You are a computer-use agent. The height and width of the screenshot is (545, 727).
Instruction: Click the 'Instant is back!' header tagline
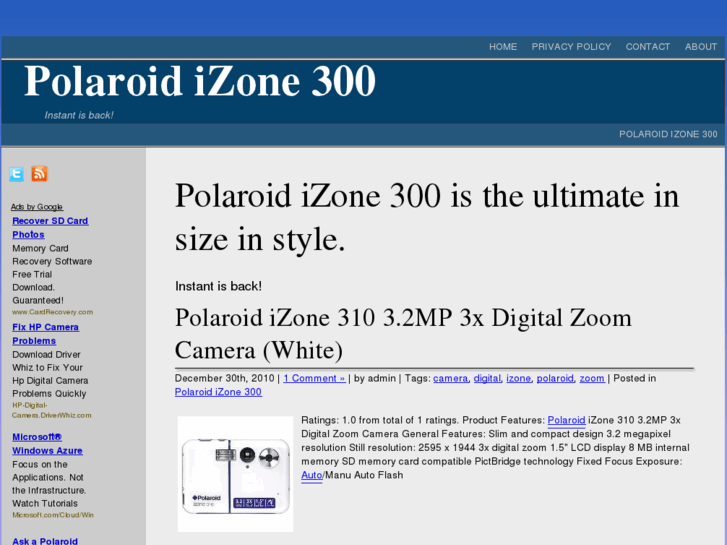[79, 115]
